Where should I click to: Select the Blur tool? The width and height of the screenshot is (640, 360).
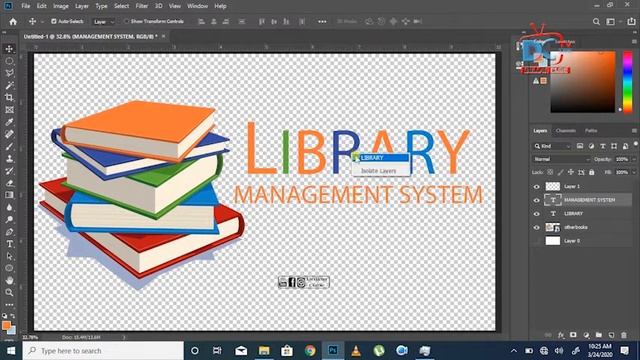(9, 207)
